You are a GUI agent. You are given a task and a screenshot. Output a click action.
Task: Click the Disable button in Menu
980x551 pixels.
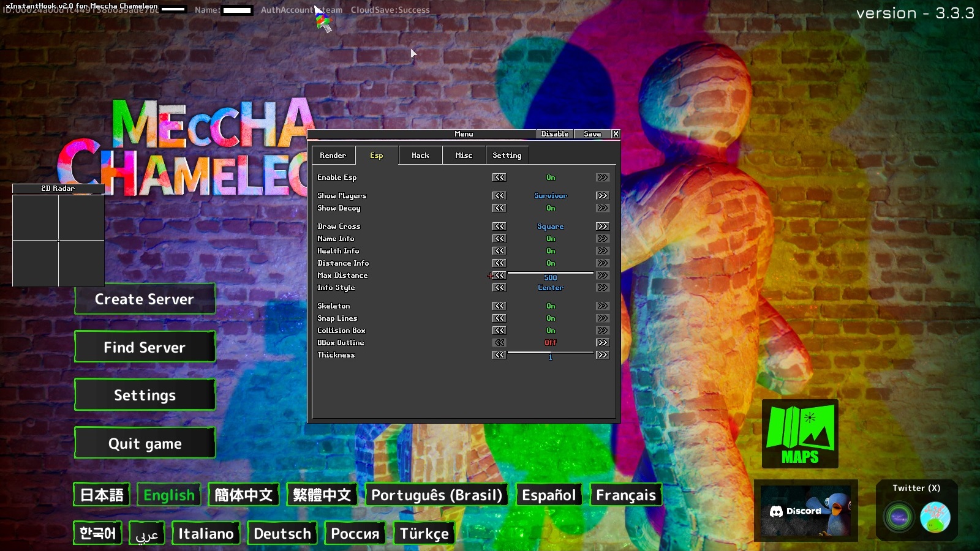tap(555, 134)
